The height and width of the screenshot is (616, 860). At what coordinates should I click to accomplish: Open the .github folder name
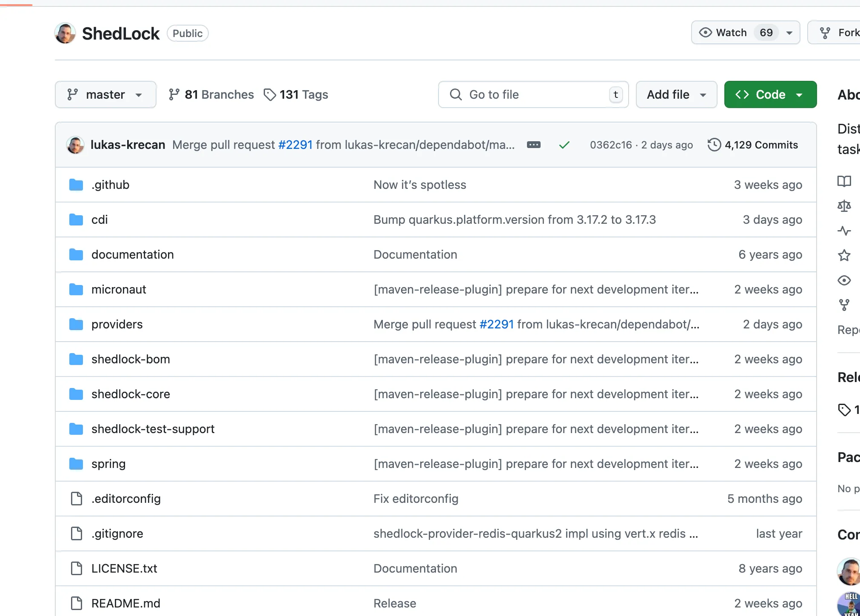(111, 185)
